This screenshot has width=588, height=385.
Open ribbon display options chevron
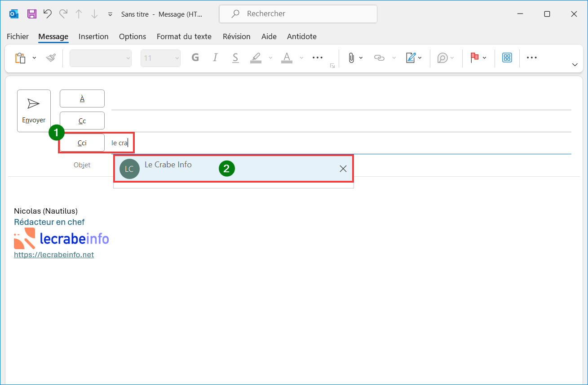575,65
